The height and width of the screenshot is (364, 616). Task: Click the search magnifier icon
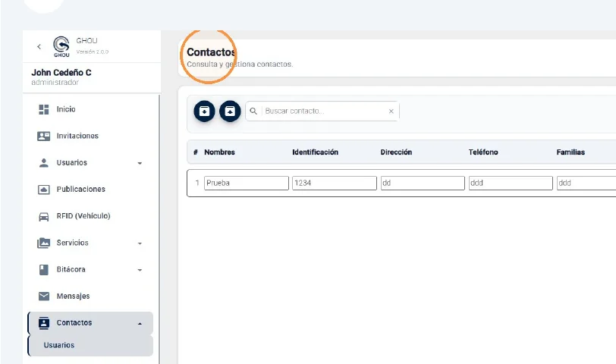tap(253, 111)
